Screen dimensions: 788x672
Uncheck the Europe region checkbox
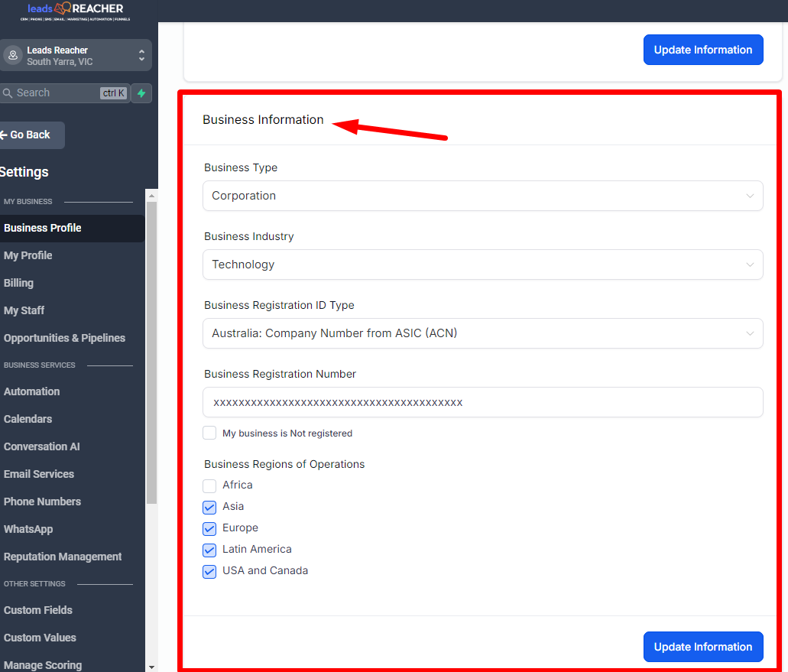[209, 529]
